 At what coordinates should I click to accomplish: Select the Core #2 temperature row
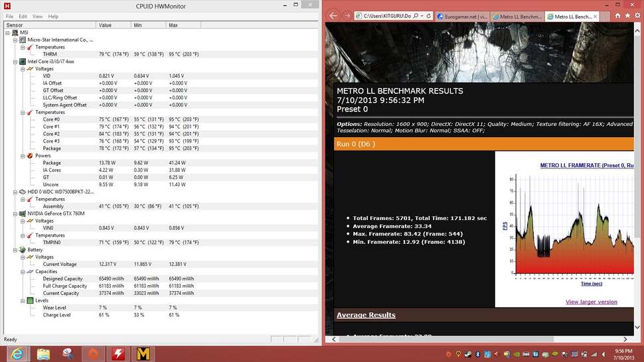click(x=51, y=134)
